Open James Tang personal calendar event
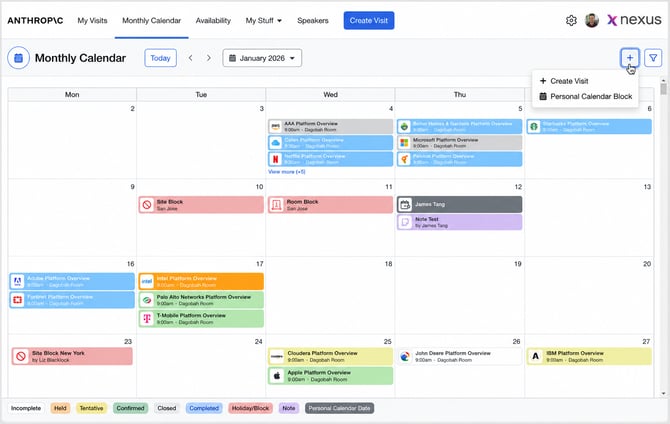 (x=459, y=204)
